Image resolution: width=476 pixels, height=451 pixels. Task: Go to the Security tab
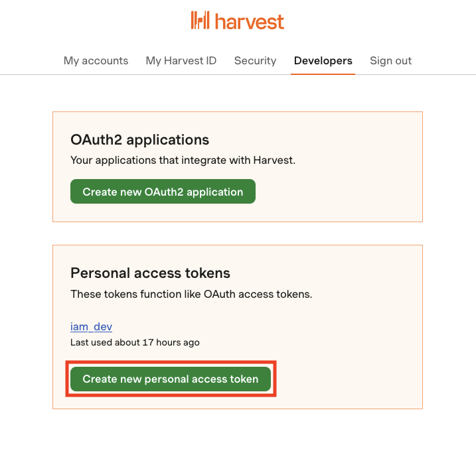tap(256, 60)
